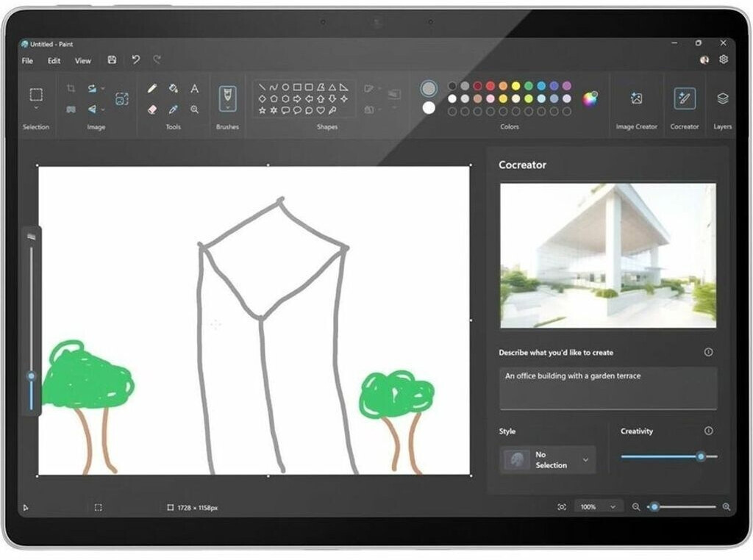
Task: Click the zoom in magnifier button
Action: (x=727, y=507)
